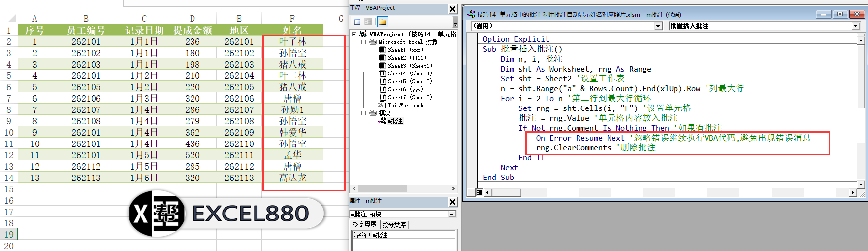Click the project tree horizontal scrollbar thumb
Screen dimensions: 868x251
click(x=382, y=188)
